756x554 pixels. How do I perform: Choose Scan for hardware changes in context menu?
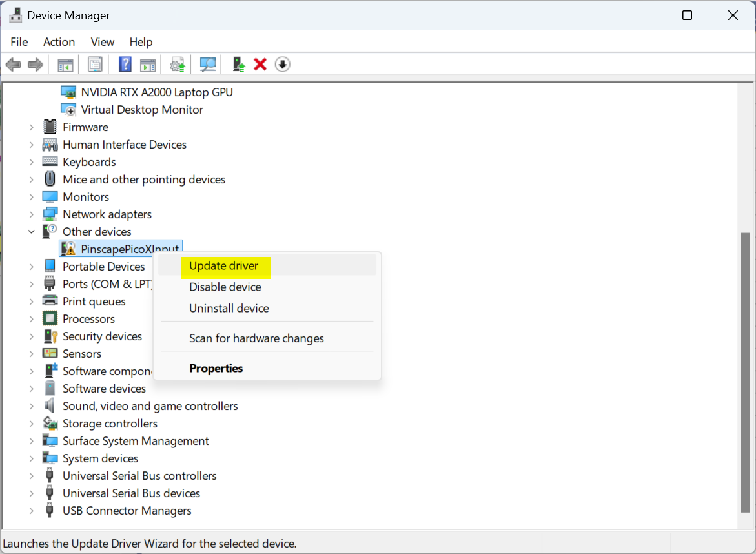click(267, 338)
